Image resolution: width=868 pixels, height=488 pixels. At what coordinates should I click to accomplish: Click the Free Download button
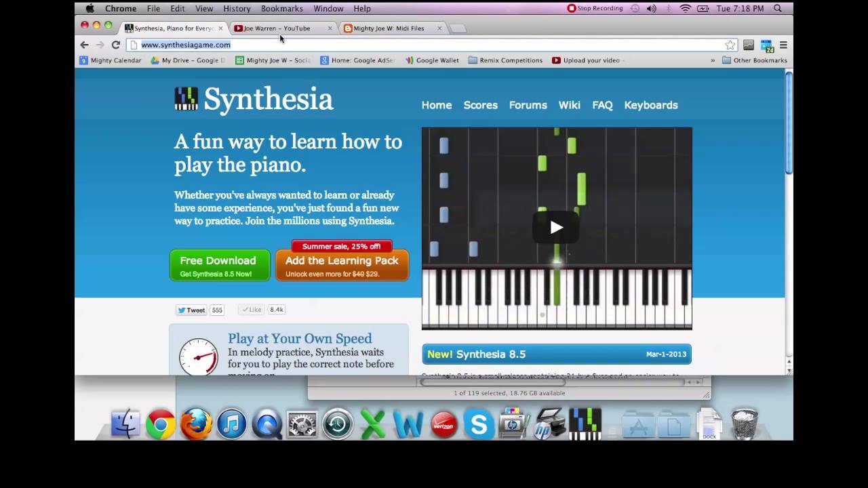220,266
